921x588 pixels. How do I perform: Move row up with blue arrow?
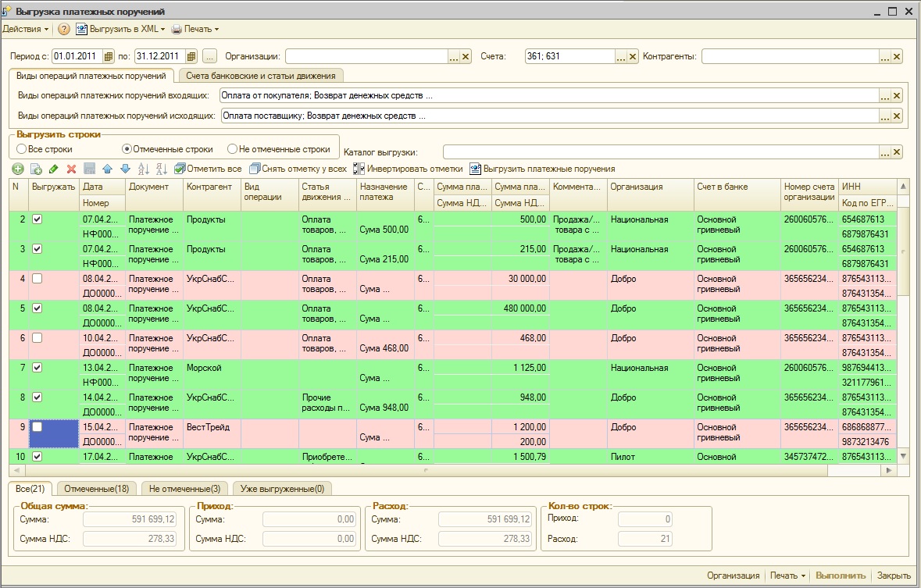[x=108, y=169]
